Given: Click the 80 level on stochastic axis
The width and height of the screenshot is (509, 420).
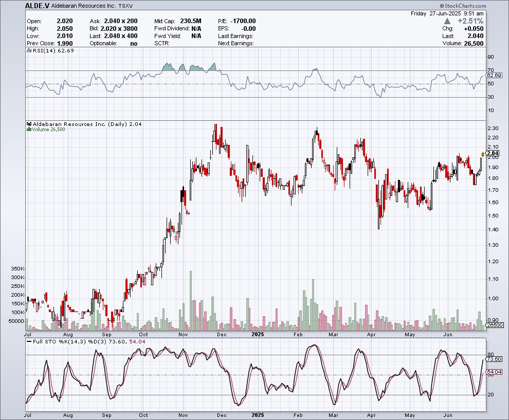Looking at the screenshot, I should point(491,354).
